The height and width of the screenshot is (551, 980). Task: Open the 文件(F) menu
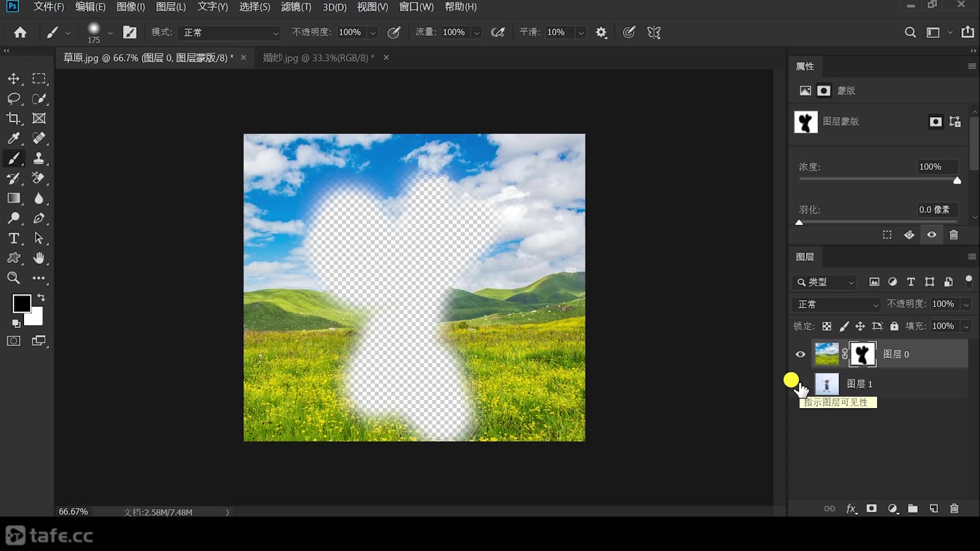coord(49,7)
